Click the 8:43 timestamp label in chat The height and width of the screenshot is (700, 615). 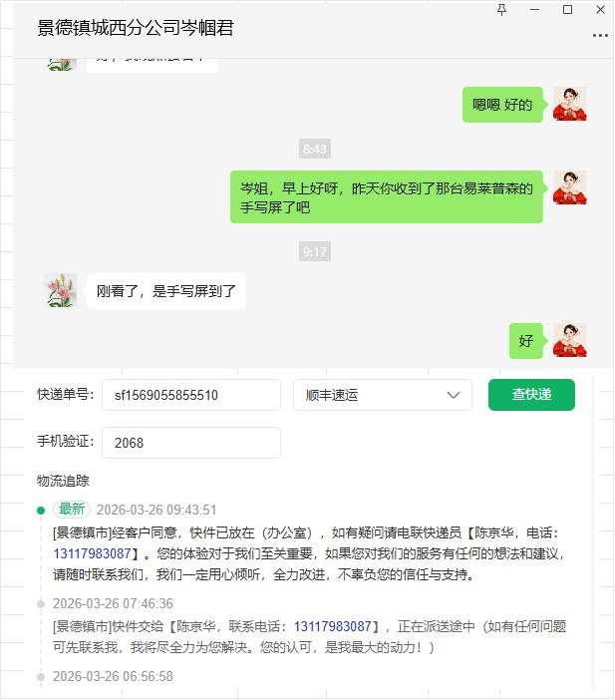315,149
